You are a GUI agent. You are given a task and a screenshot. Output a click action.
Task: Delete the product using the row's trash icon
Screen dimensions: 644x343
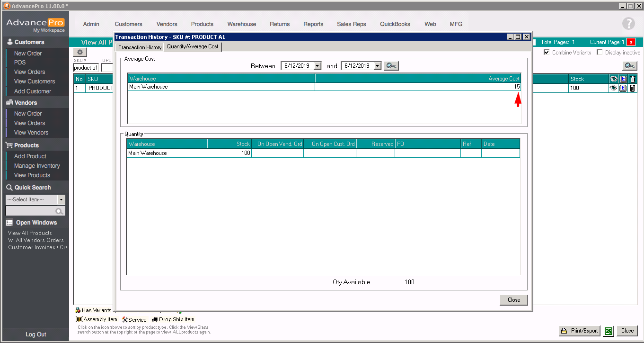click(632, 88)
